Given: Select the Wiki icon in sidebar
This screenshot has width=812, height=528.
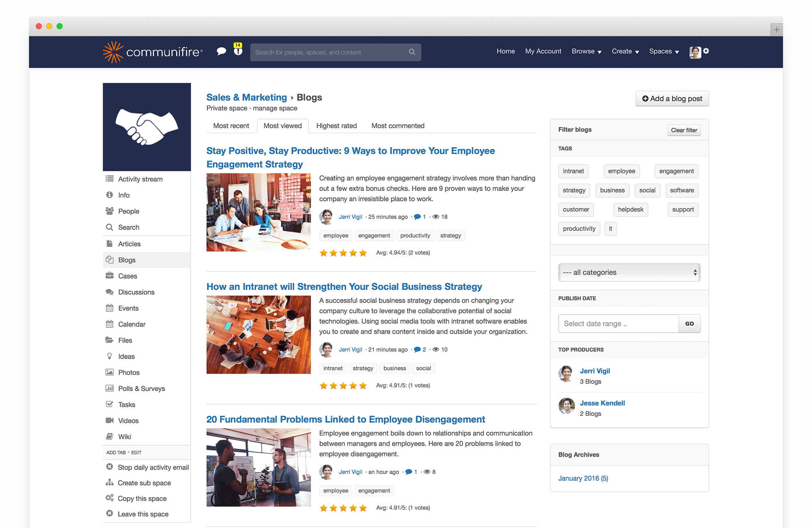Looking at the screenshot, I should click(x=110, y=436).
